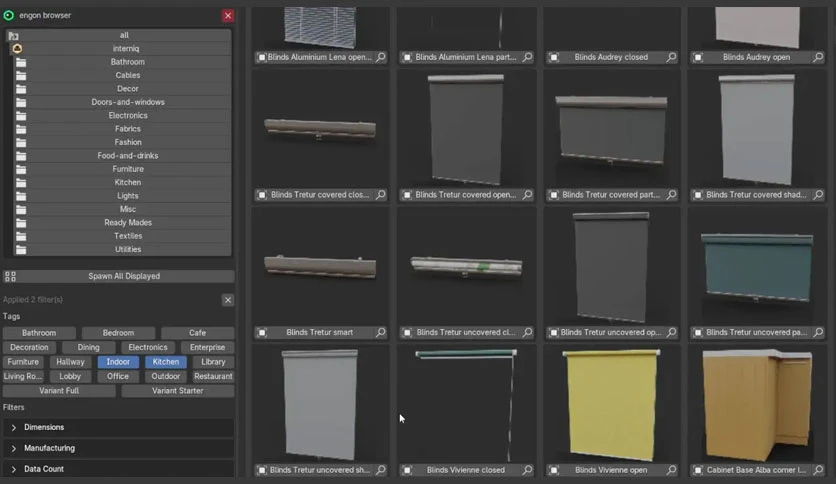Toggle selection checkbox for Blinds Vivienne closed
The width and height of the screenshot is (836, 484).
407,470
